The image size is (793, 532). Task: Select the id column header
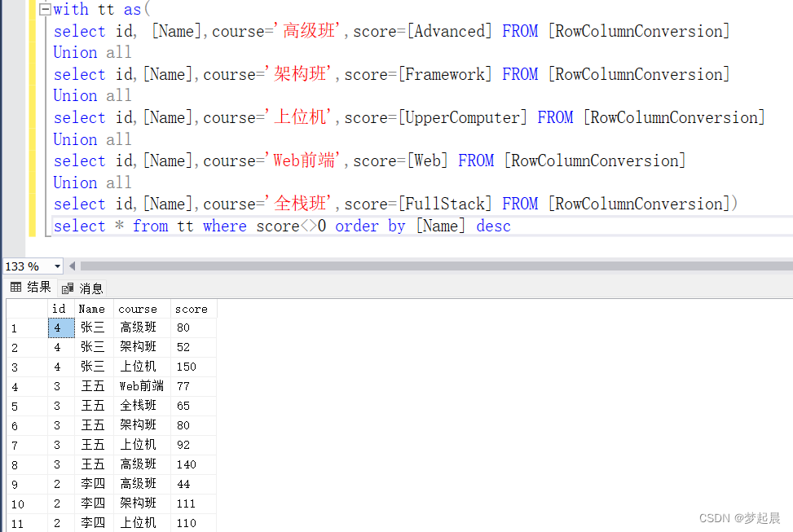[x=59, y=309]
